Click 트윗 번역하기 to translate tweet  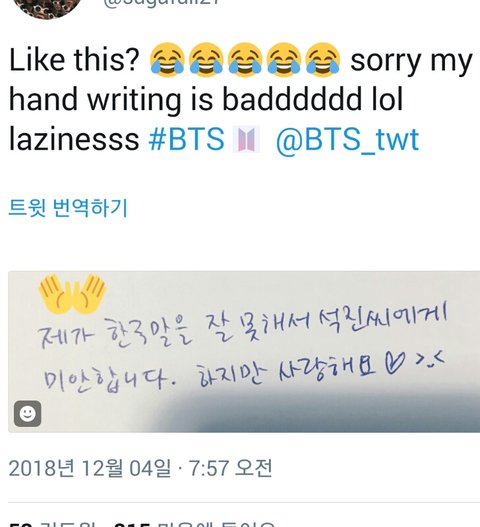click(x=68, y=208)
